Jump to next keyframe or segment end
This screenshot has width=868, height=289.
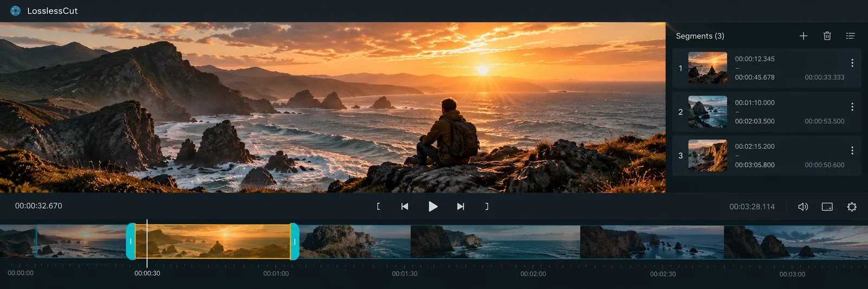461,207
